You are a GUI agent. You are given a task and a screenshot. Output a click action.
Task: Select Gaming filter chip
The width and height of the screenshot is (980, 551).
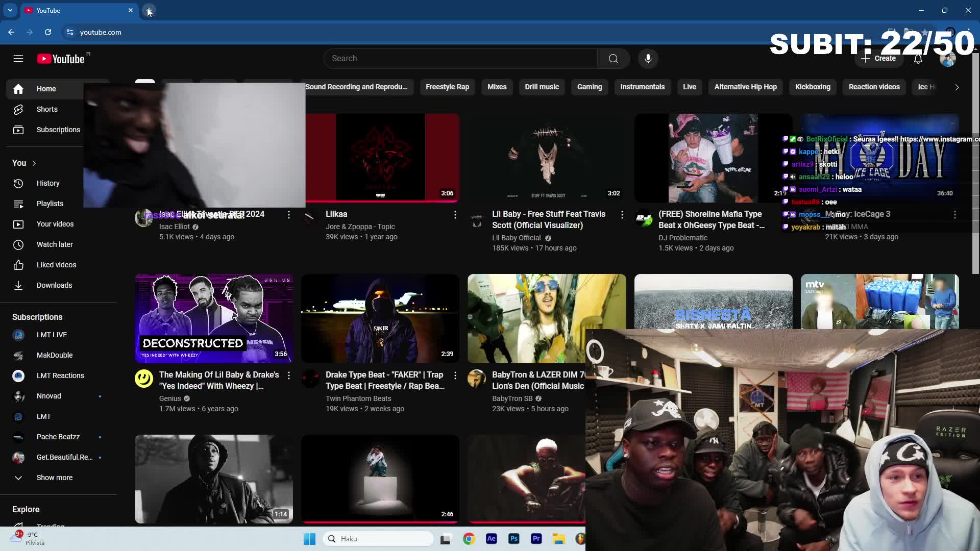[x=590, y=87]
